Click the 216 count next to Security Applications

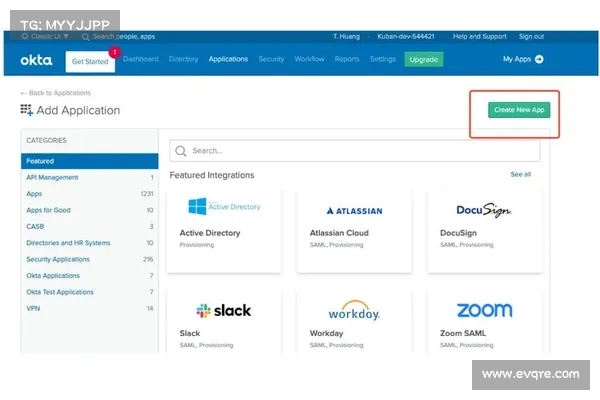tap(148, 259)
